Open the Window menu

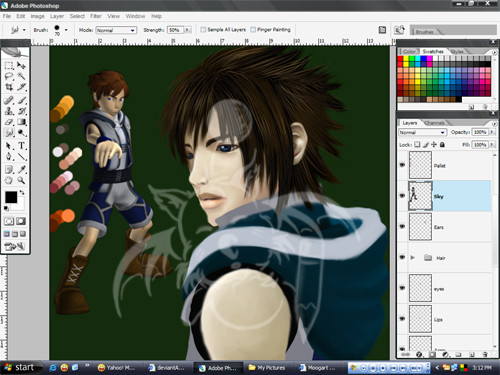[x=135, y=16]
